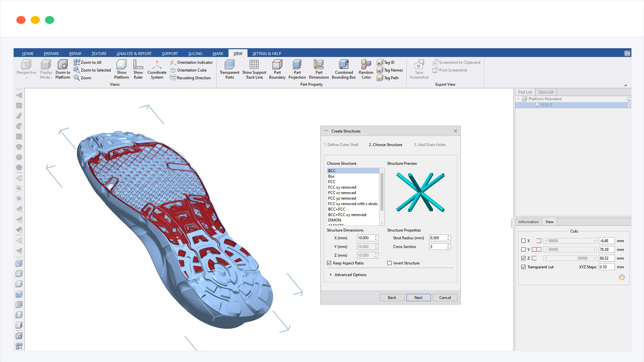Open the HOME ribbon tab
644x362 pixels.
(x=28, y=54)
